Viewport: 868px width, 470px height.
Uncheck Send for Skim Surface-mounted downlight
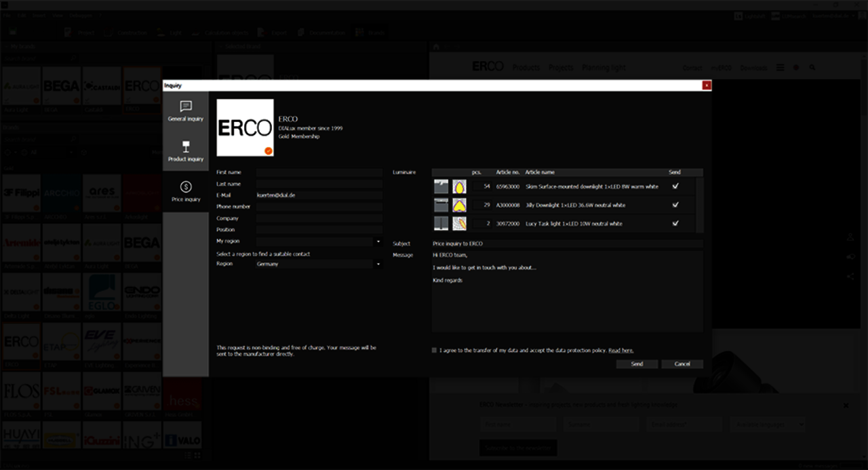click(x=675, y=187)
